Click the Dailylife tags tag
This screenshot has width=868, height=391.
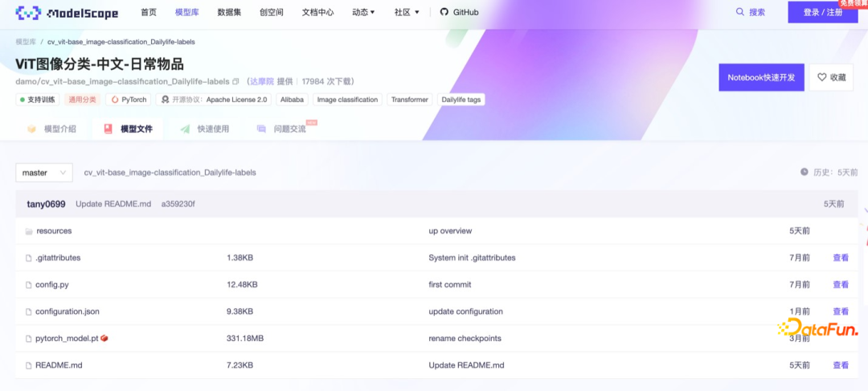461,100
